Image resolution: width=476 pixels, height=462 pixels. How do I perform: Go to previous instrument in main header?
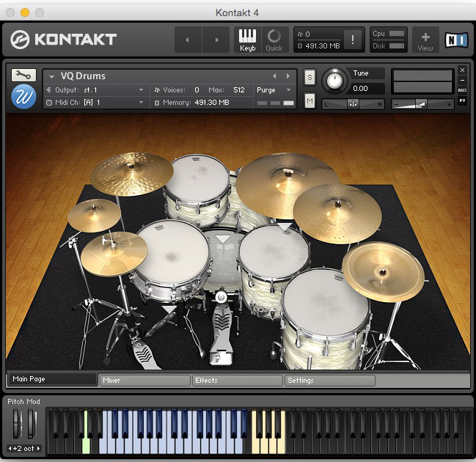[x=188, y=40]
